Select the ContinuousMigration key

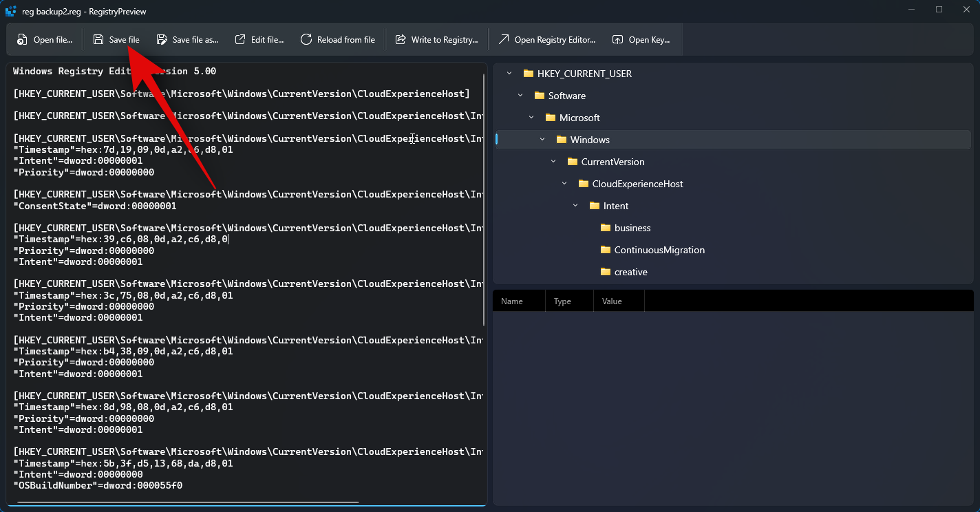659,250
